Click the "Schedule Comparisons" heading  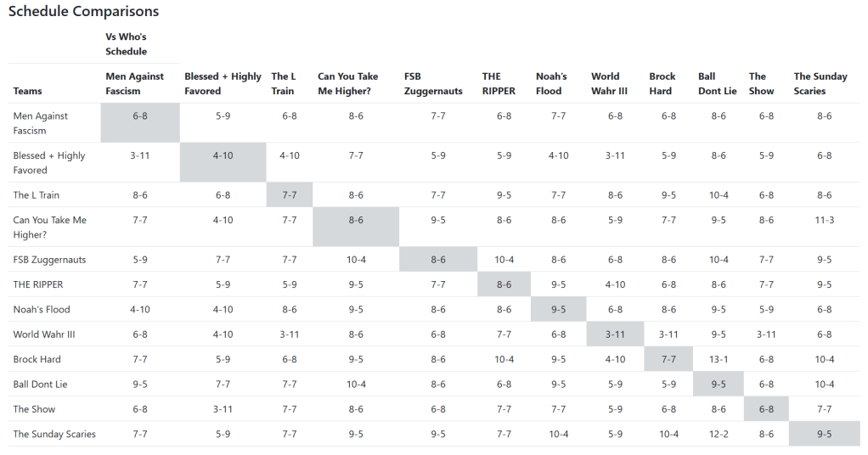[83, 12]
